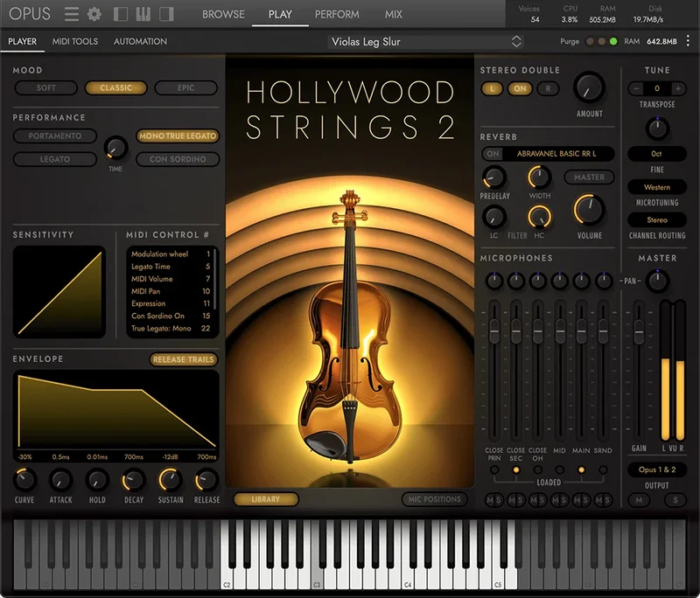Select Stereo Double R channel

point(548,89)
